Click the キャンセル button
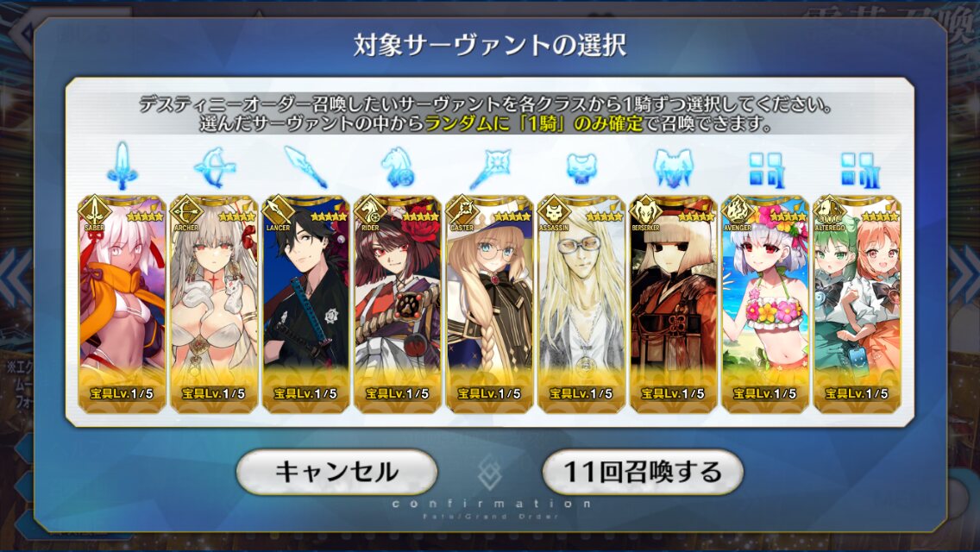Screen dimensions: 980x552 pyautogui.click(x=336, y=472)
